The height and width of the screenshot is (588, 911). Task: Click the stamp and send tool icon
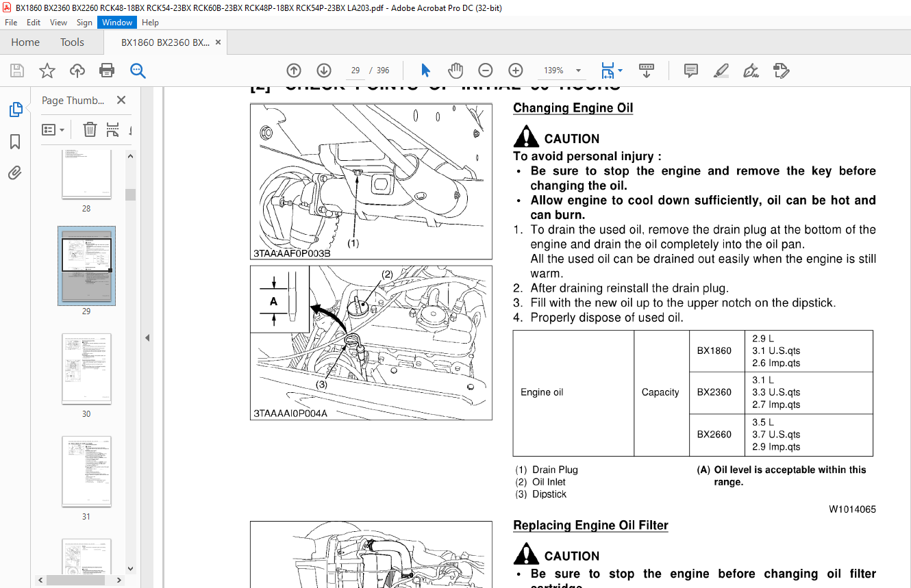pos(782,71)
